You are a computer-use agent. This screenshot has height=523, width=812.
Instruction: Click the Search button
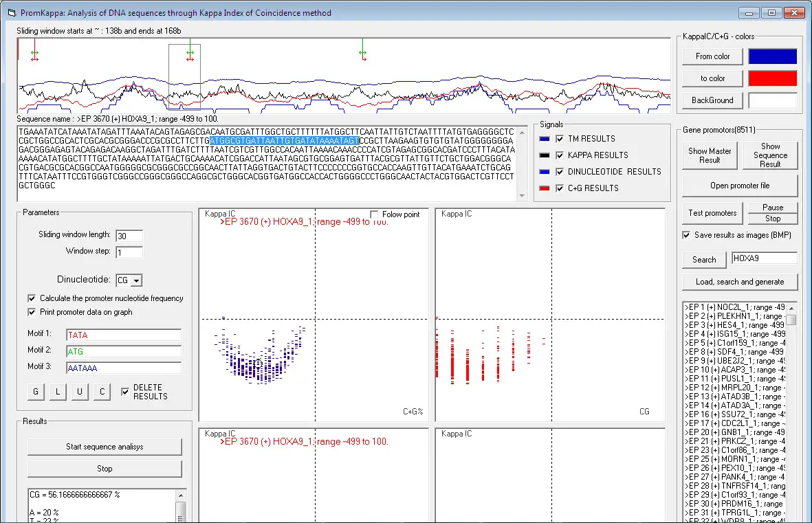704,259
